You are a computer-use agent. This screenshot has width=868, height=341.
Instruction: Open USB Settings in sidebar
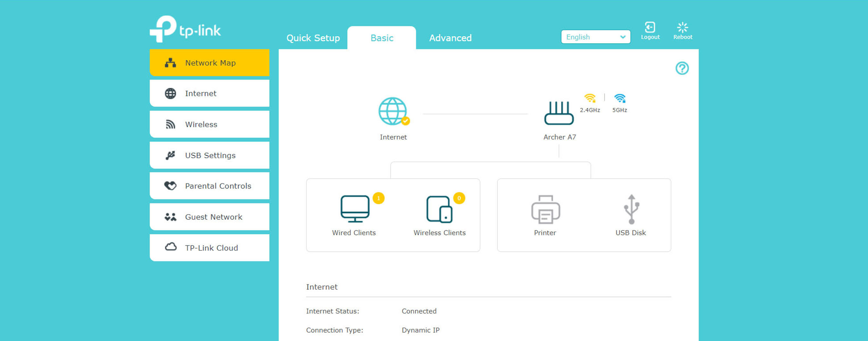tap(209, 155)
